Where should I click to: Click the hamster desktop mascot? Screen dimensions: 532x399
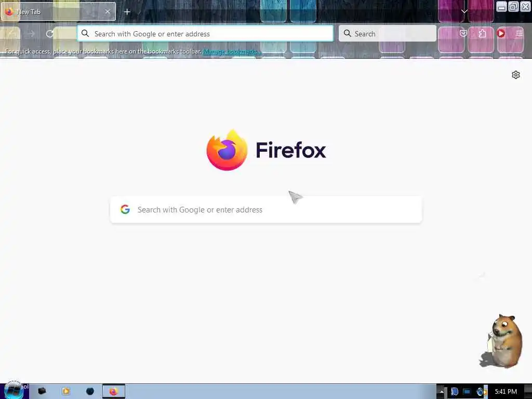[501, 341]
